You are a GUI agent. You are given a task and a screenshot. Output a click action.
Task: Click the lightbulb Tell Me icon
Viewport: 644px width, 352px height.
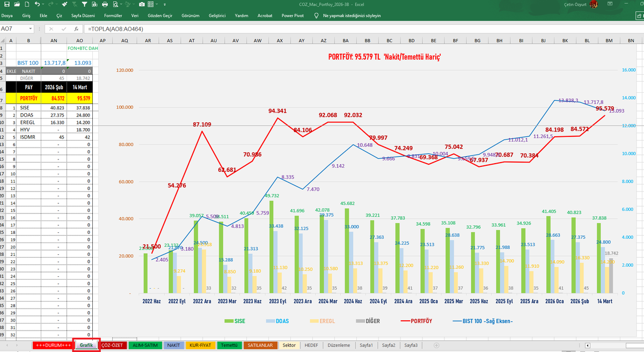pyautogui.click(x=317, y=16)
